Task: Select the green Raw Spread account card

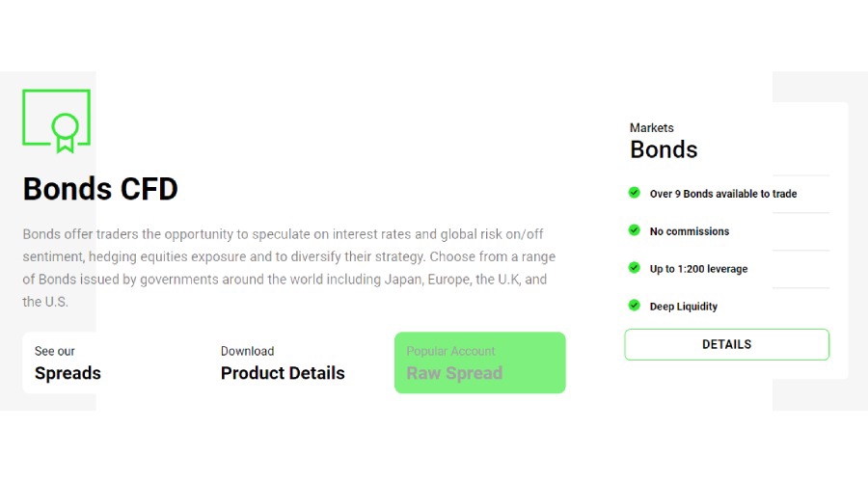Action: pos(479,362)
